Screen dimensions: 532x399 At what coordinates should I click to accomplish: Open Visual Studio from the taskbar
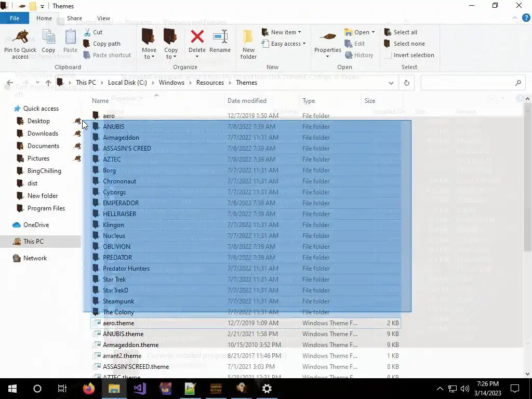tap(140, 389)
